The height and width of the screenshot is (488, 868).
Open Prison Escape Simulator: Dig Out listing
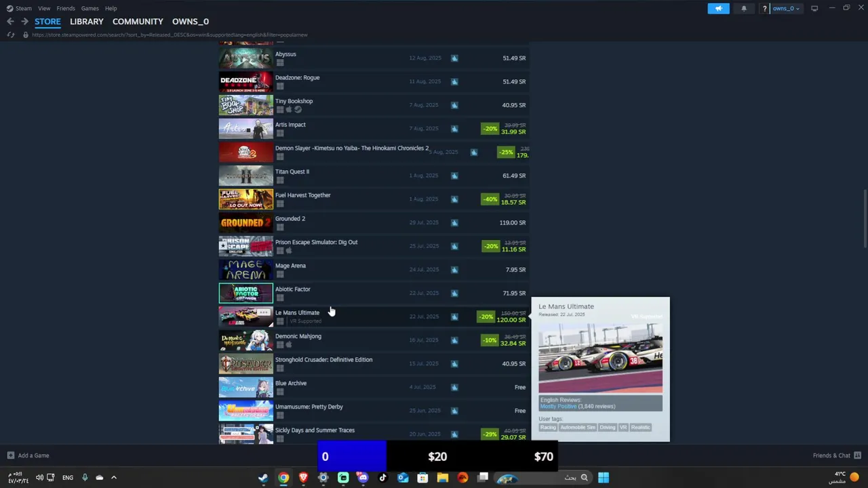[374, 246]
